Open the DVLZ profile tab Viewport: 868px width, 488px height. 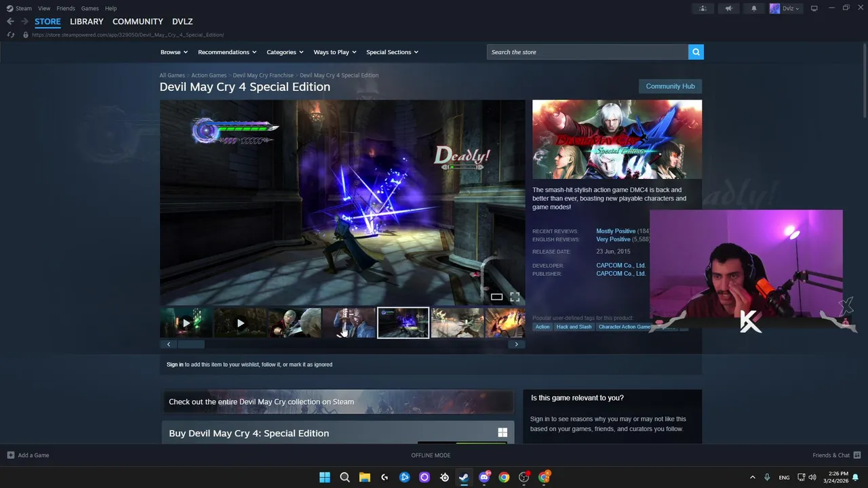click(182, 22)
